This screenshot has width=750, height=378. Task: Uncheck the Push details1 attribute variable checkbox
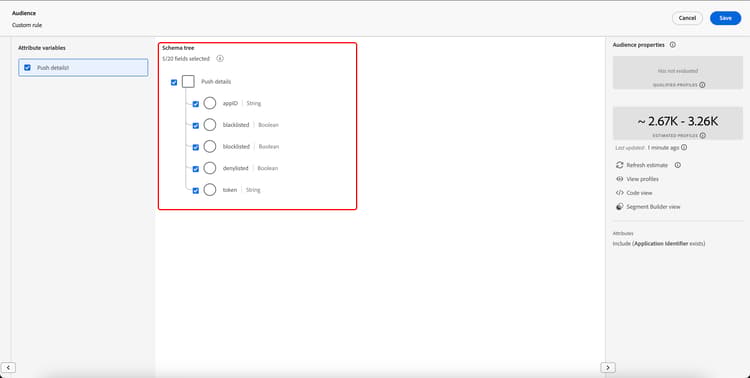point(27,68)
